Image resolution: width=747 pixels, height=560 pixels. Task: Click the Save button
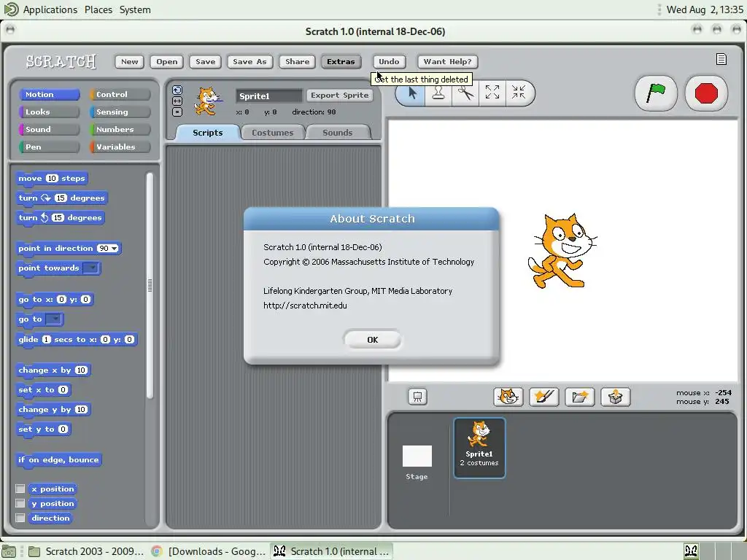(205, 61)
